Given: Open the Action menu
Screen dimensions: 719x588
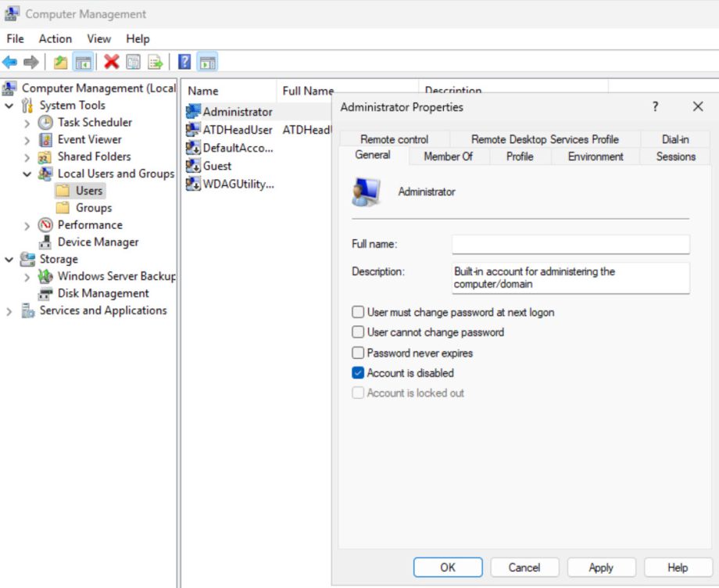Looking at the screenshot, I should click(55, 38).
